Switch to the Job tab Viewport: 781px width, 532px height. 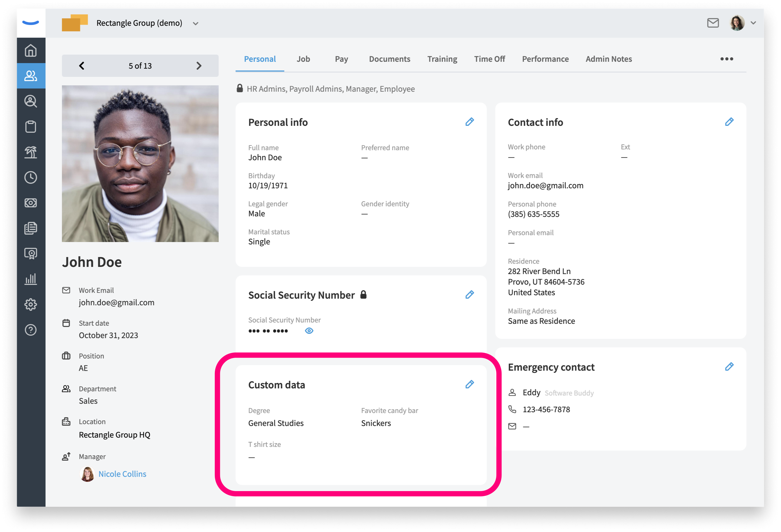pyautogui.click(x=303, y=59)
